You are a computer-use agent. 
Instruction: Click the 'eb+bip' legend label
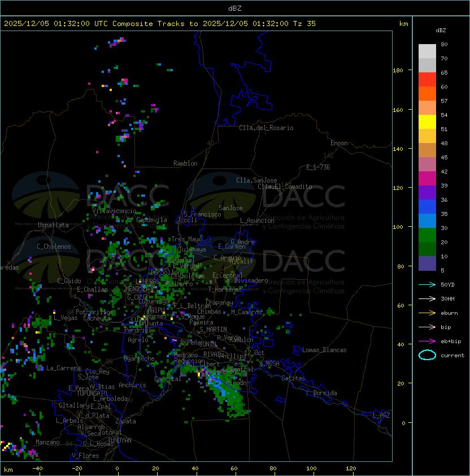click(x=451, y=341)
